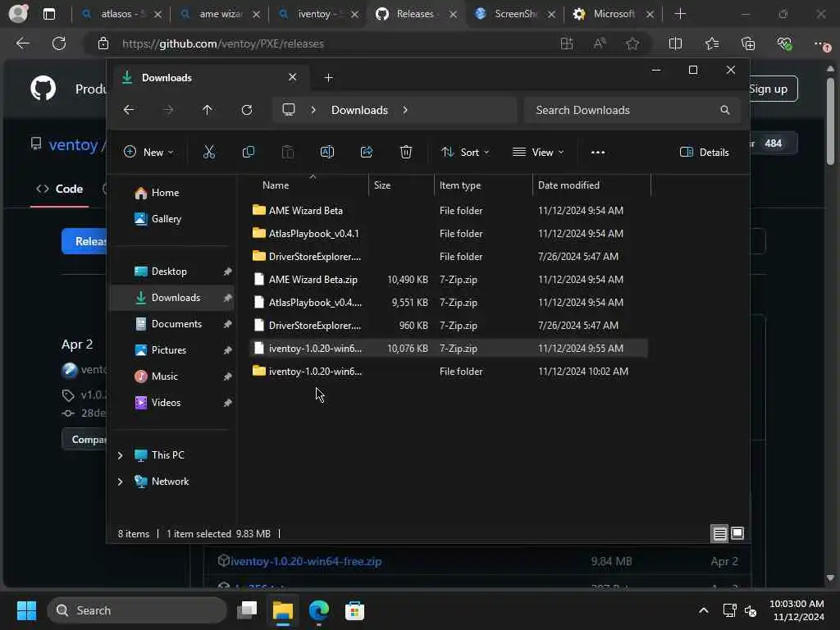Close the Downloads tab in Explorer
840x630 pixels.
[293, 77]
